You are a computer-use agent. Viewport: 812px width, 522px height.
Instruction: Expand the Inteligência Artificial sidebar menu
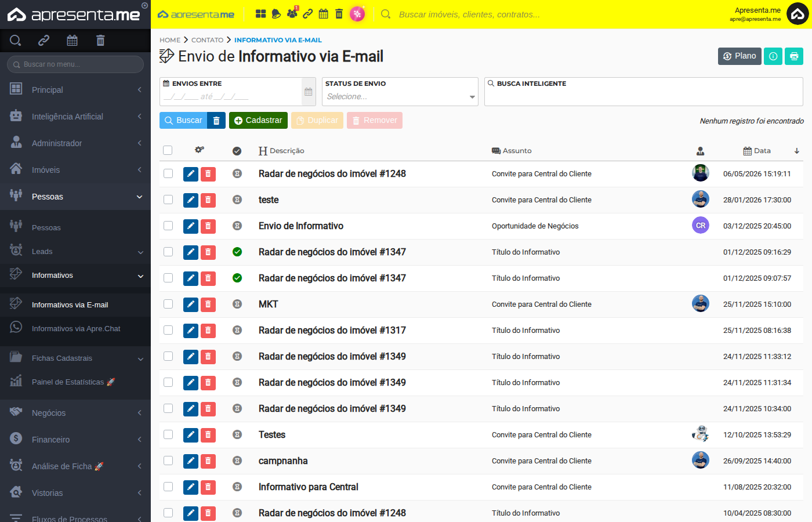[x=75, y=117]
